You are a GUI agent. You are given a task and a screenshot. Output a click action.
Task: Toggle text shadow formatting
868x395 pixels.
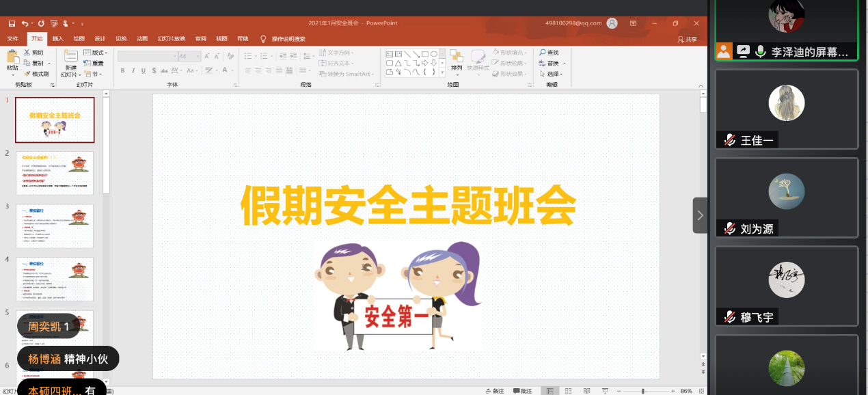pyautogui.click(x=155, y=70)
